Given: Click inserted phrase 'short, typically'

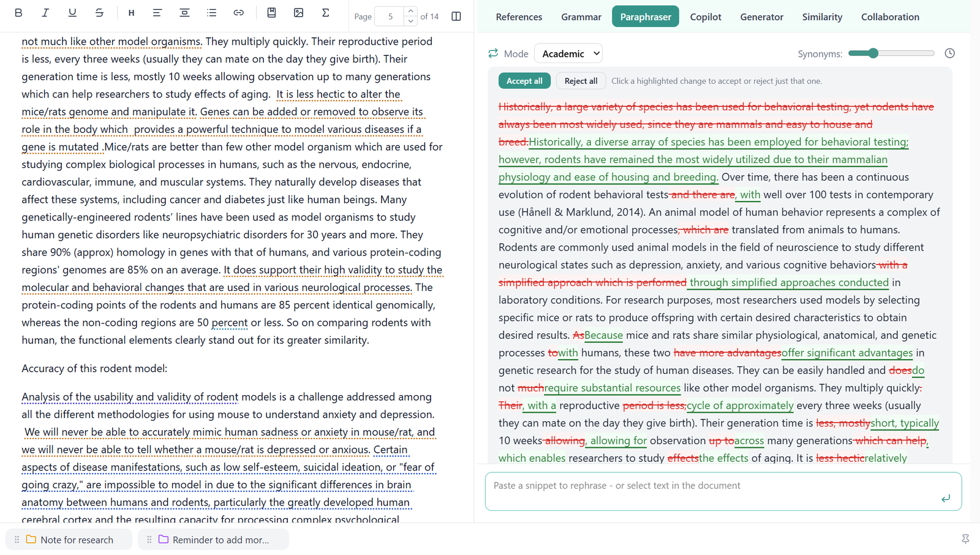Looking at the screenshot, I should tap(905, 423).
